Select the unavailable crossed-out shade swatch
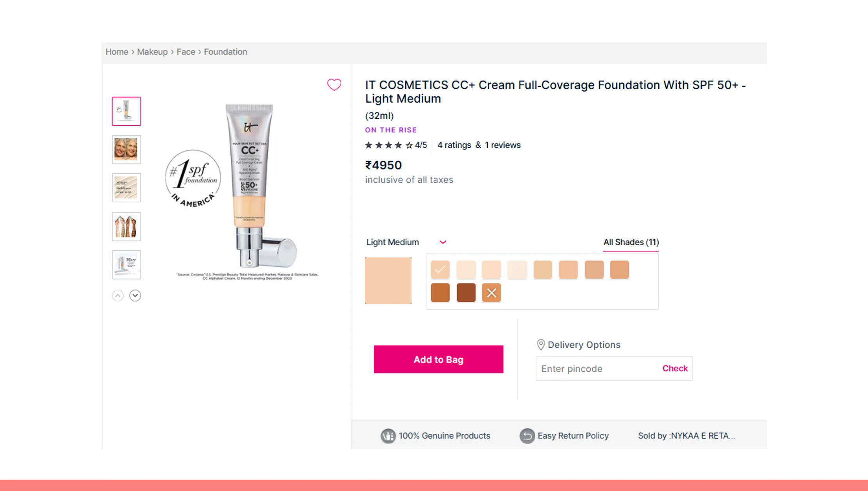 [x=491, y=293]
